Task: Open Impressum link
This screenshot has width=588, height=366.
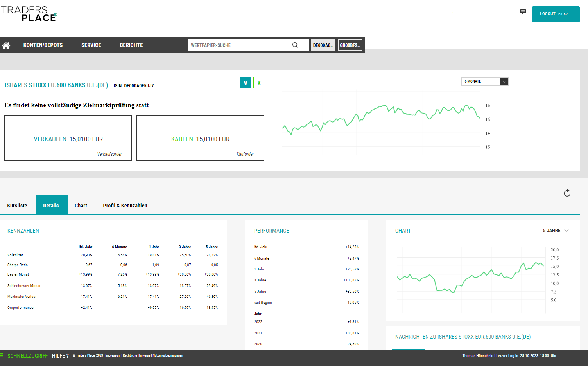Action: pos(113,355)
